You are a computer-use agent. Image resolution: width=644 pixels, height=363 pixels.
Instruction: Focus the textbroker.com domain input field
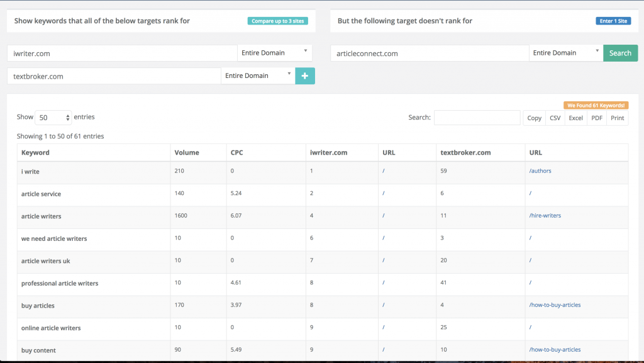114,76
